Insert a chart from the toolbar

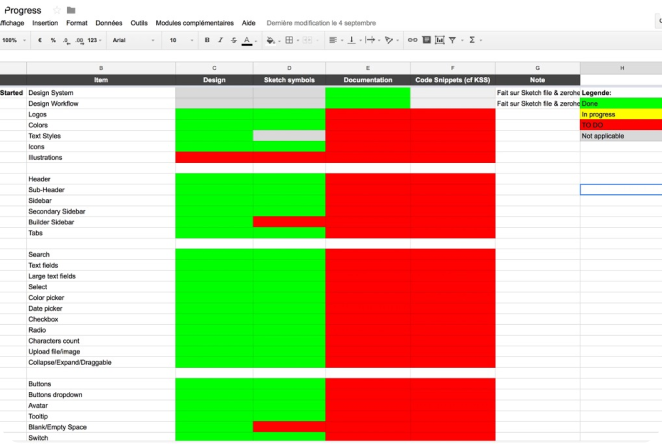point(439,40)
